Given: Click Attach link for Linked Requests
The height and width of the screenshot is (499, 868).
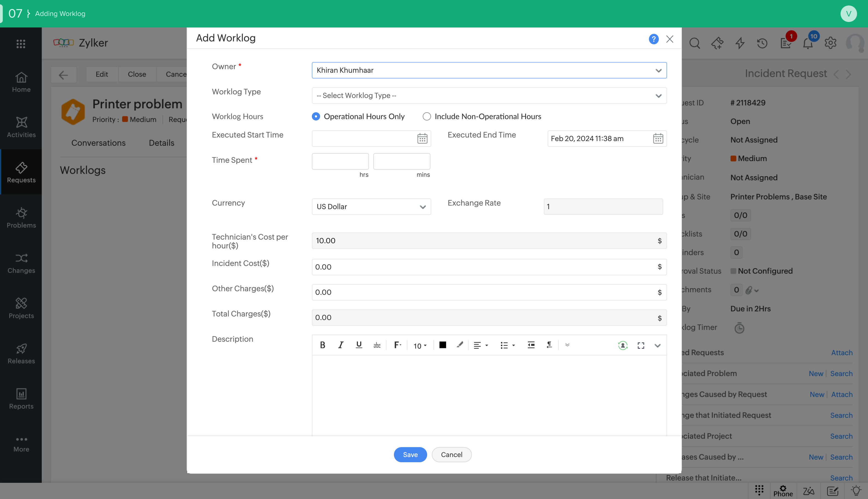Looking at the screenshot, I should coord(842,353).
